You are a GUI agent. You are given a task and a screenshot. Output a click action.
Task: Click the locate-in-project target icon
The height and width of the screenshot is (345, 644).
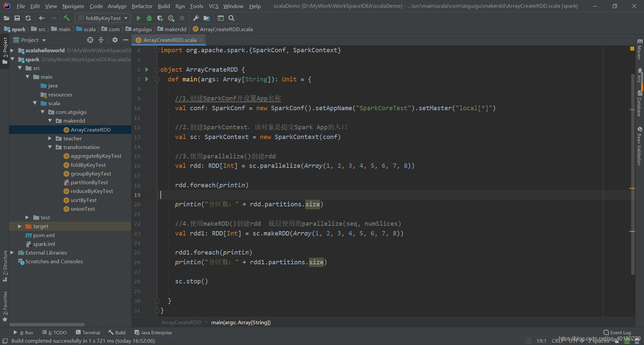[x=90, y=40]
